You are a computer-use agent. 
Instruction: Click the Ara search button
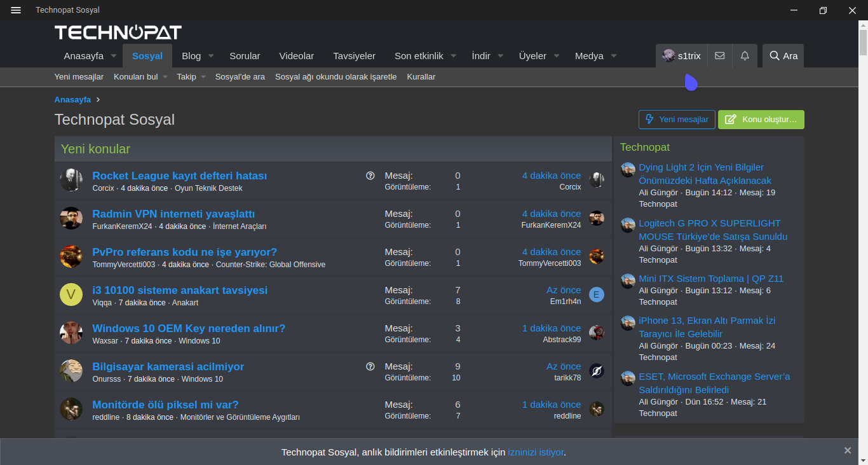pos(783,55)
